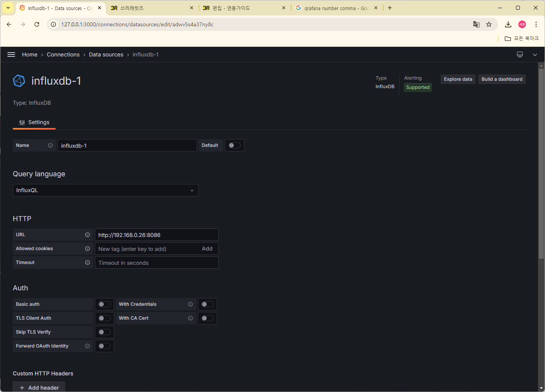Screen dimensions: 545x392
Task: Click the info icon beside Allowed cookies
Action: point(87,249)
